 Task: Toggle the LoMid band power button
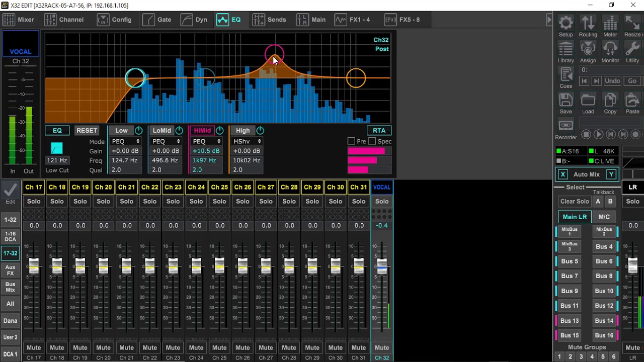(179, 130)
